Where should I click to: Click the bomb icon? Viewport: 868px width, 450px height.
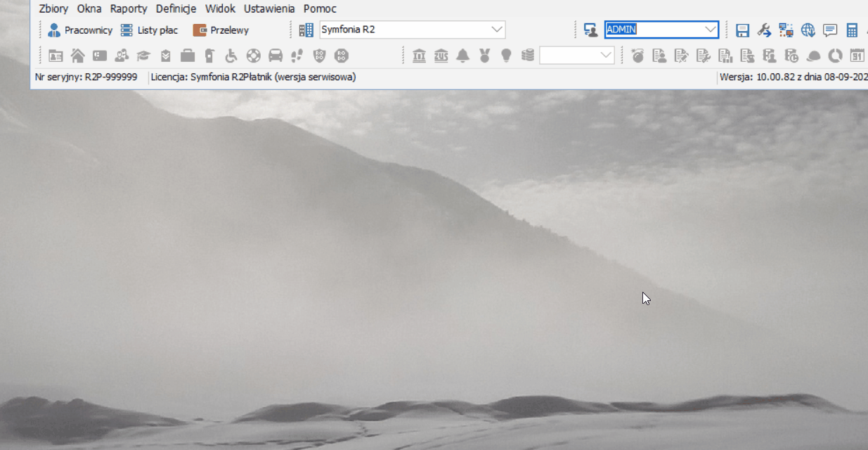tap(637, 56)
